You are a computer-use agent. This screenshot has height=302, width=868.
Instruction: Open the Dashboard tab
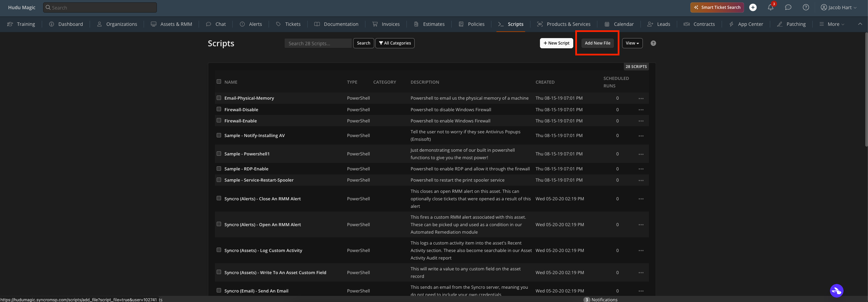coord(66,24)
